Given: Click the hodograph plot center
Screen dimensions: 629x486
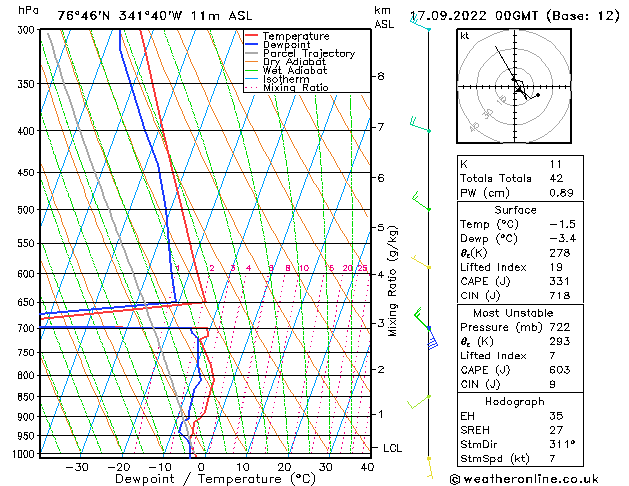Looking at the screenshot, I should click(x=514, y=86).
